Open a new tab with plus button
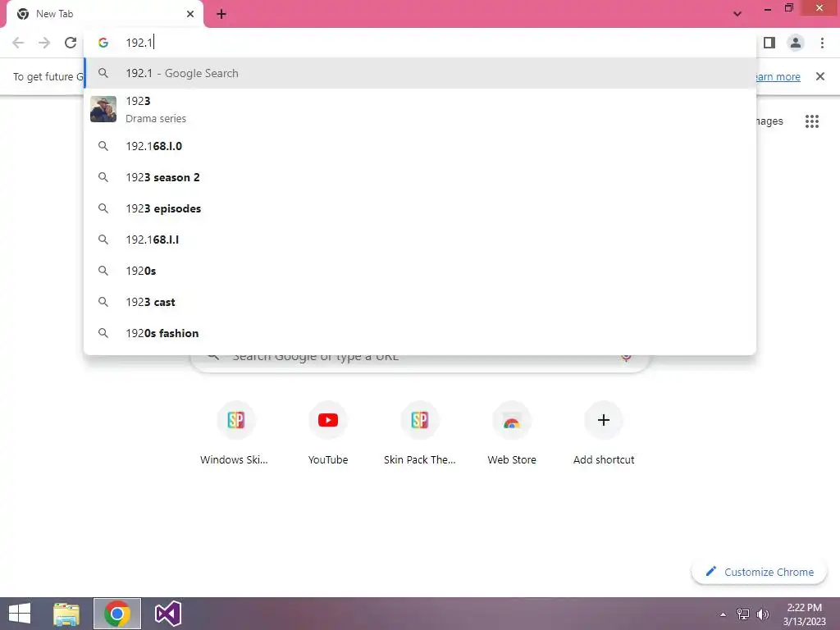This screenshot has width=840, height=630. (x=221, y=14)
